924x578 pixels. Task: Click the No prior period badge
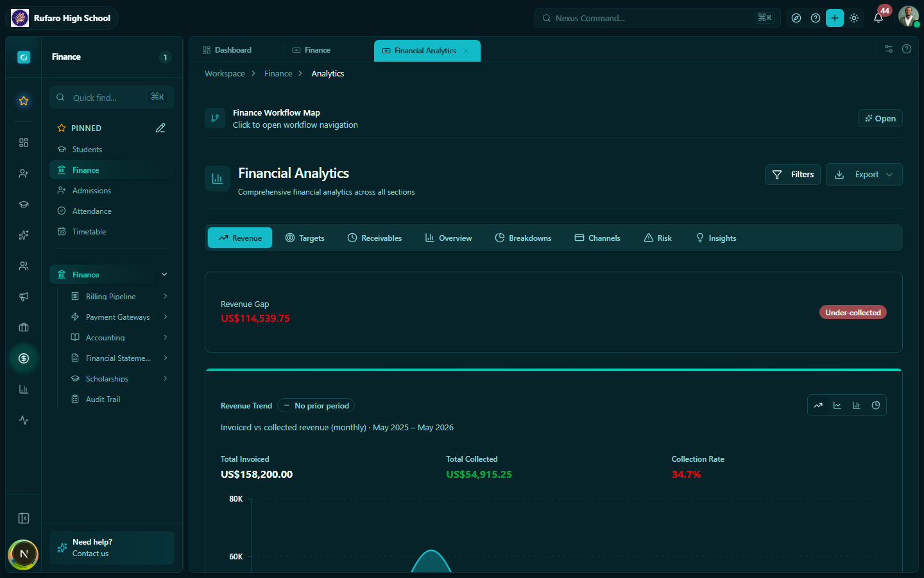(x=316, y=406)
